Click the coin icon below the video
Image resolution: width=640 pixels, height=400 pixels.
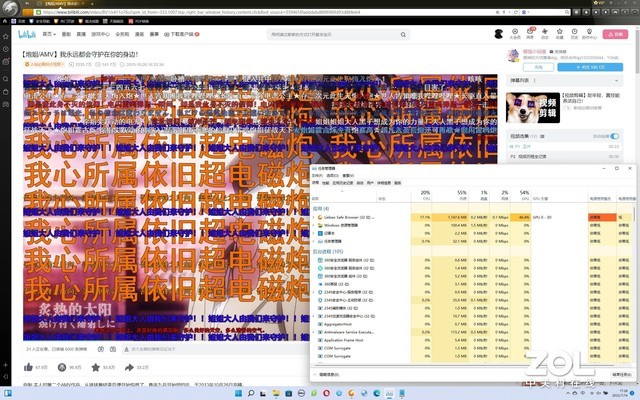[x=62, y=368]
